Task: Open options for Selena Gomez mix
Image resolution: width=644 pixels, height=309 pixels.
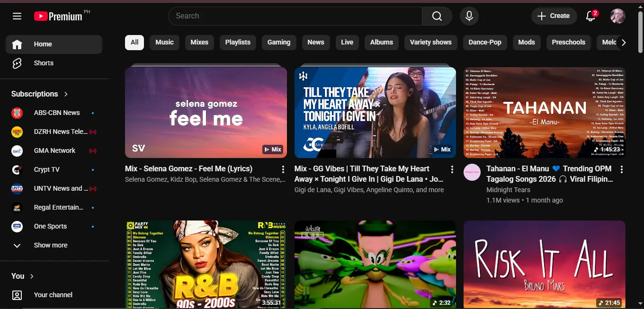Action: 283,169
